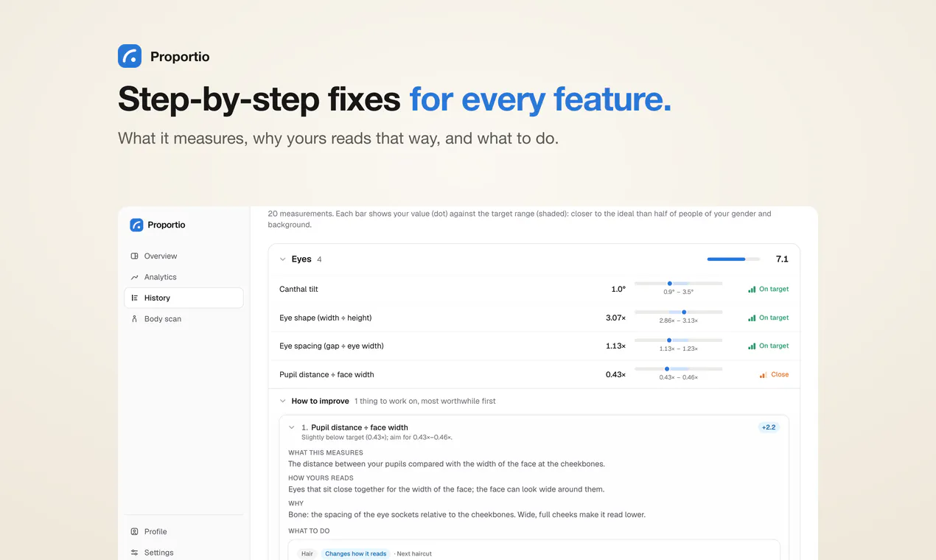This screenshot has width=936, height=560.
Task: Click the Profile icon in sidebar
Action: coord(134,531)
